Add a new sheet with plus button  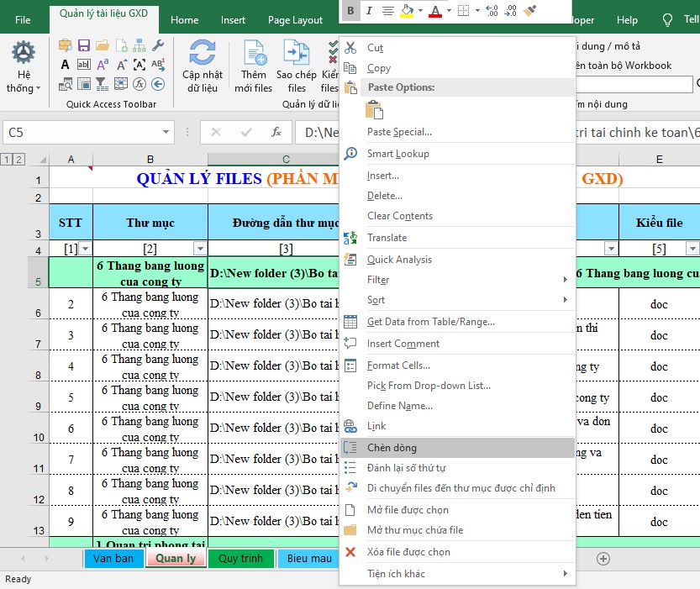click(x=603, y=558)
